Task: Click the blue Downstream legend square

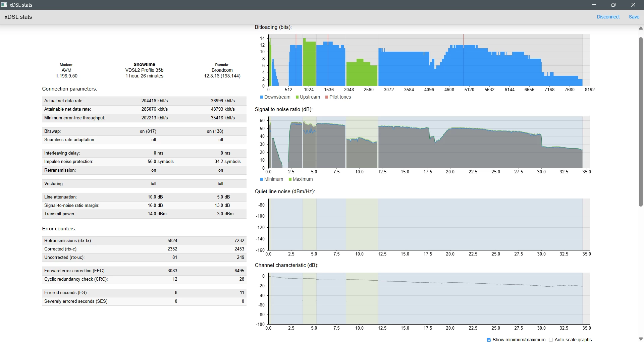Action: [262, 97]
